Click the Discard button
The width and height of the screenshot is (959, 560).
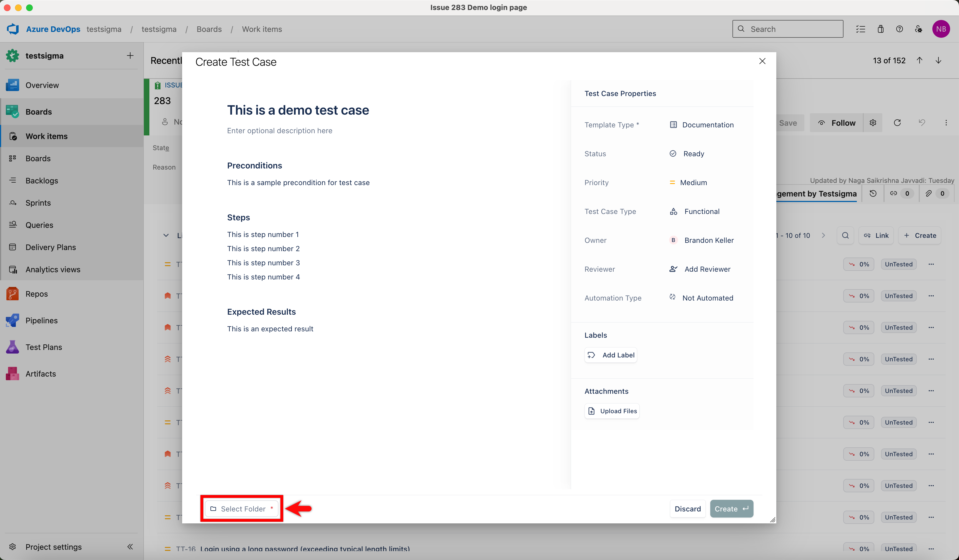687,509
